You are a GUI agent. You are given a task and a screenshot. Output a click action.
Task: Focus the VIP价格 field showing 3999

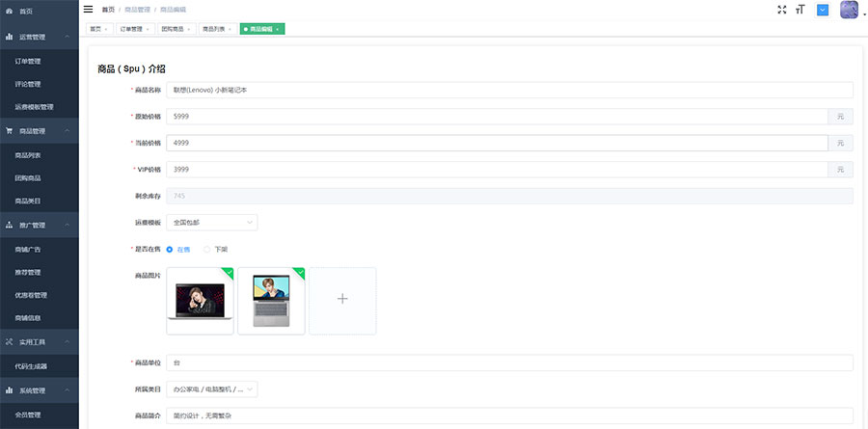497,170
